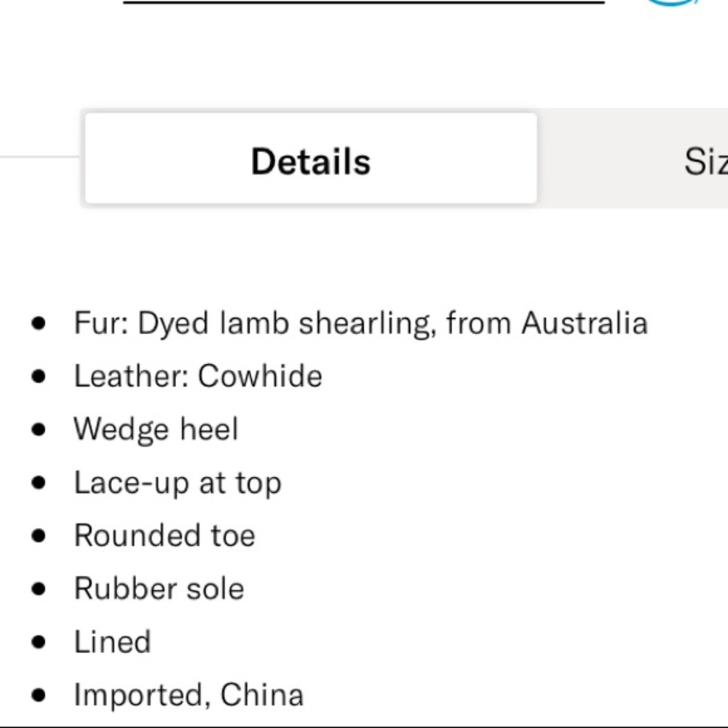Click the "Rubber sole" list item
This screenshot has width=728, height=728.
pos(159,589)
